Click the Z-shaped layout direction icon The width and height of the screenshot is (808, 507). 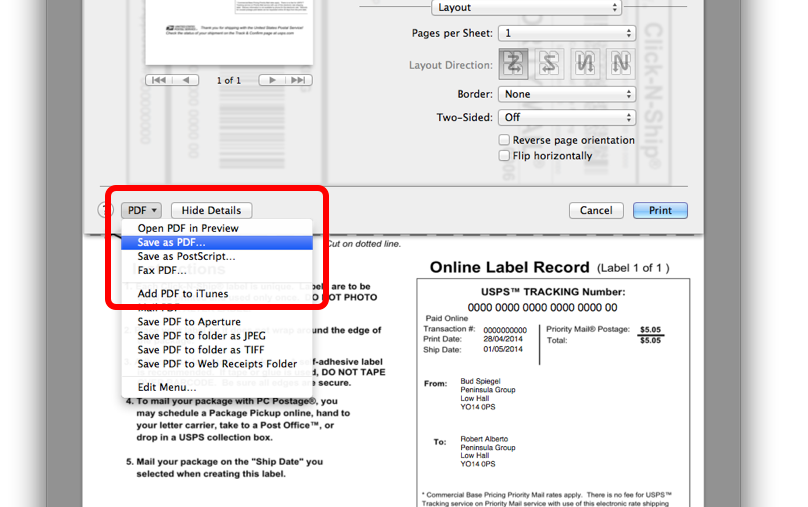coord(513,64)
